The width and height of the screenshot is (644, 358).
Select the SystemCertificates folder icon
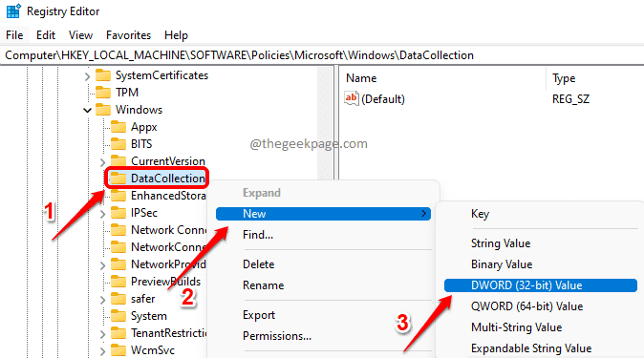click(103, 75)
